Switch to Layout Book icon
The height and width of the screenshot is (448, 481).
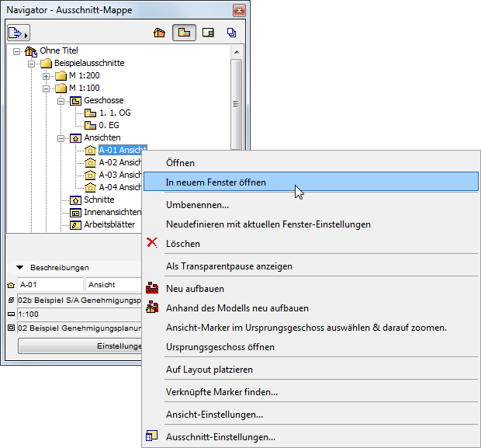[x=208, y=33]
